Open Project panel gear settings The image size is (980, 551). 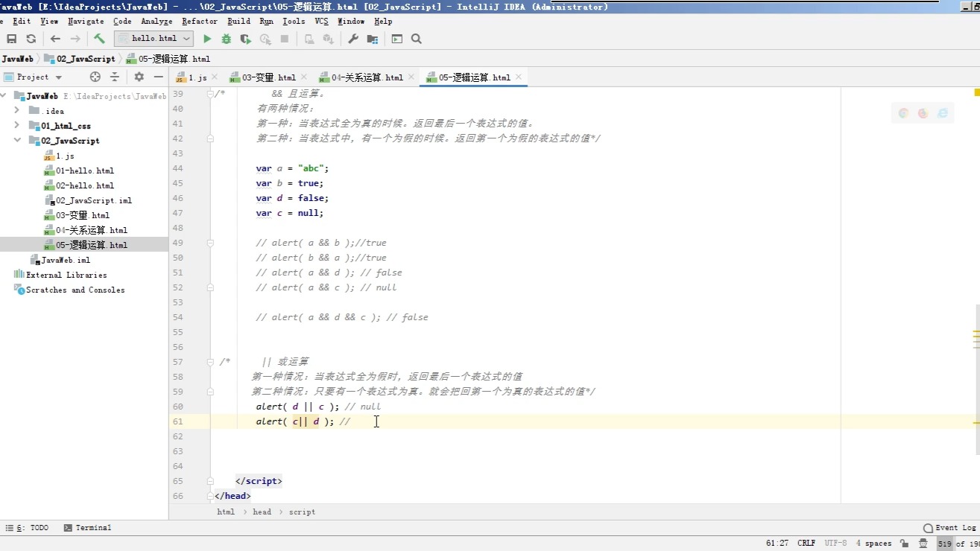click(x=139, y=77)
